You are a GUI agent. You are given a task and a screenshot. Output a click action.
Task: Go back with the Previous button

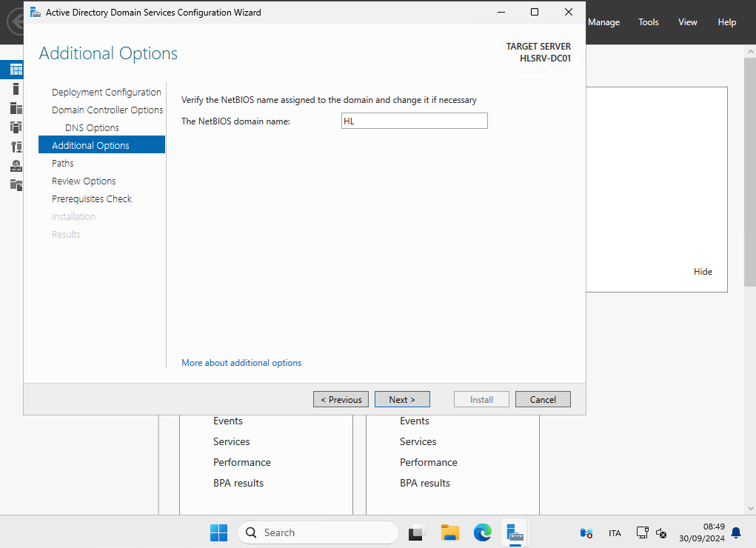pos(341,400)
